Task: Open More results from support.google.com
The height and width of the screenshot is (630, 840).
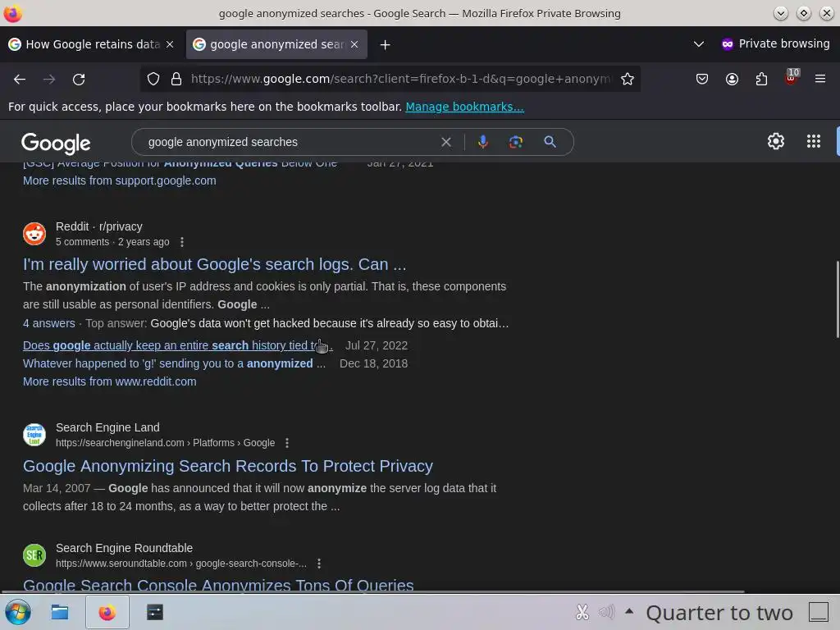Action: (120, 180)
